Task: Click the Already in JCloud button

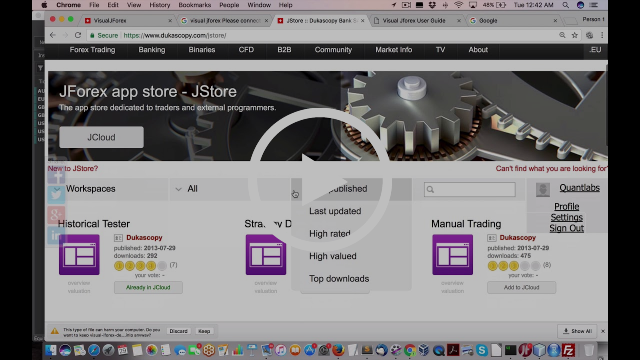Action: tap(148, 287)
